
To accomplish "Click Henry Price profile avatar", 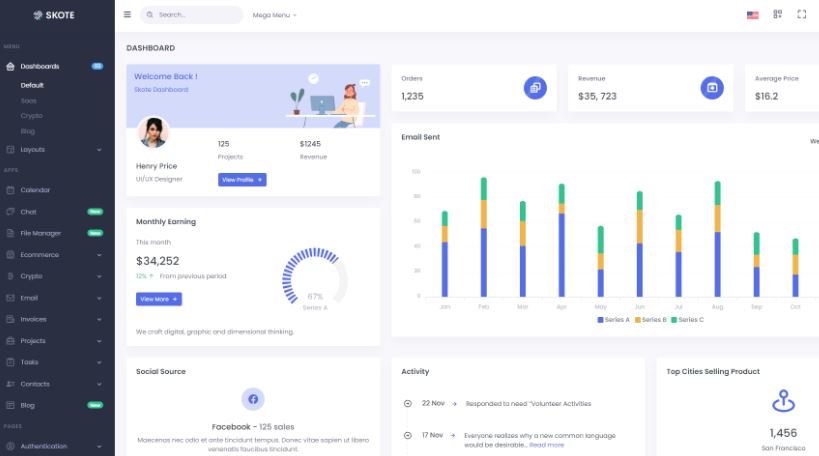I will click(153, 132).
